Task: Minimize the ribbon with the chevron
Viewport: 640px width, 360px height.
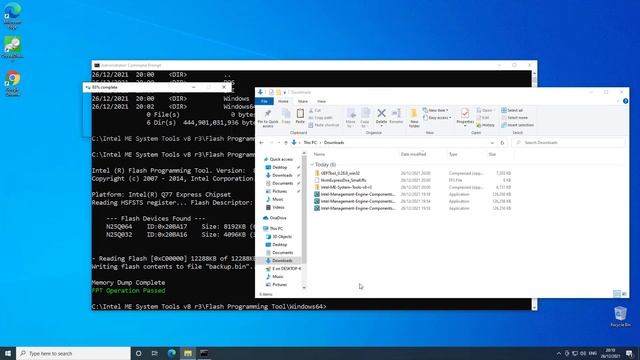Action: click(x=618, y=101)
